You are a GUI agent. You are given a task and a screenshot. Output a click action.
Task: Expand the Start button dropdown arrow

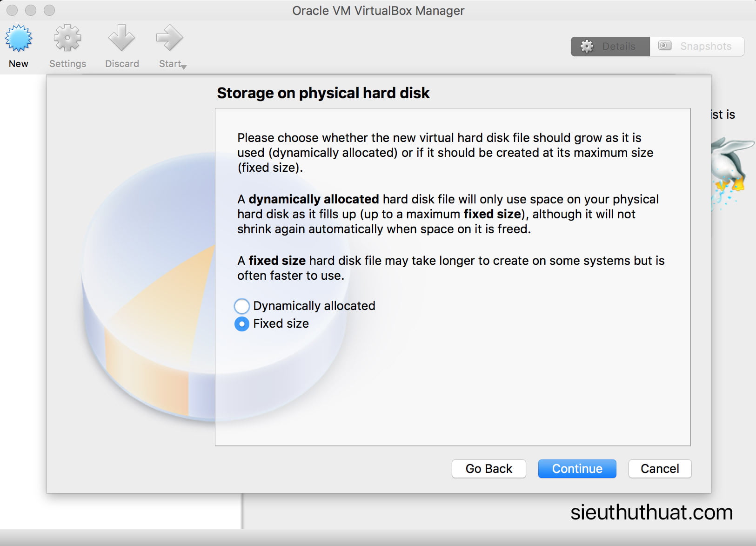point(184,67)
